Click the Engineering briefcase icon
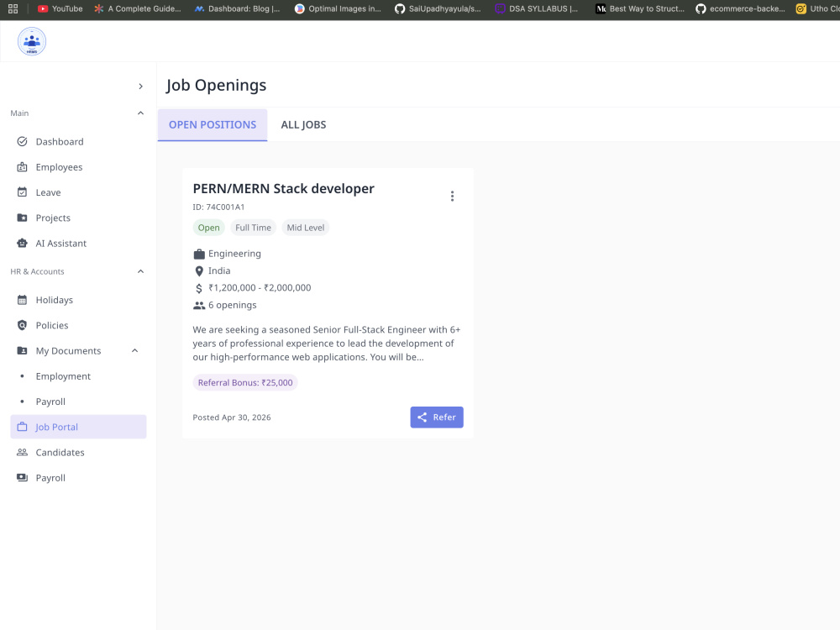Image resolution: width=840 pixels, height=630 pixels. coord(199,254)
